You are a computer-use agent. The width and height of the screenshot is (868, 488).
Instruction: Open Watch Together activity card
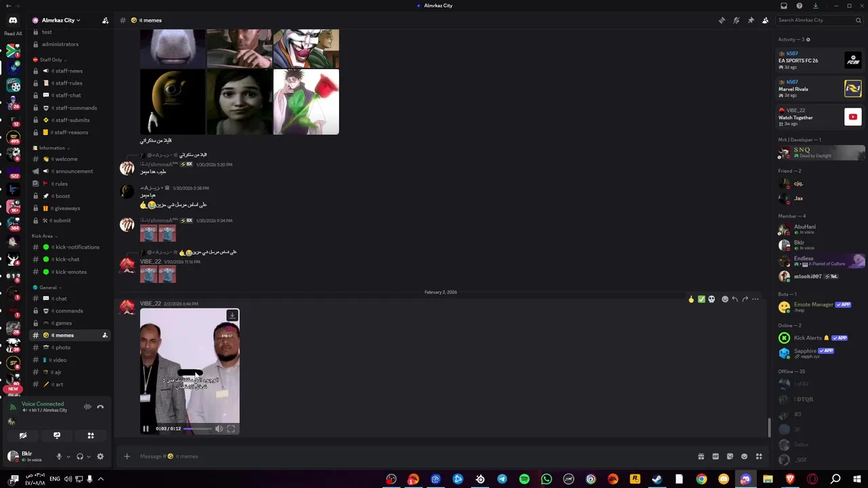coord(820,117)
